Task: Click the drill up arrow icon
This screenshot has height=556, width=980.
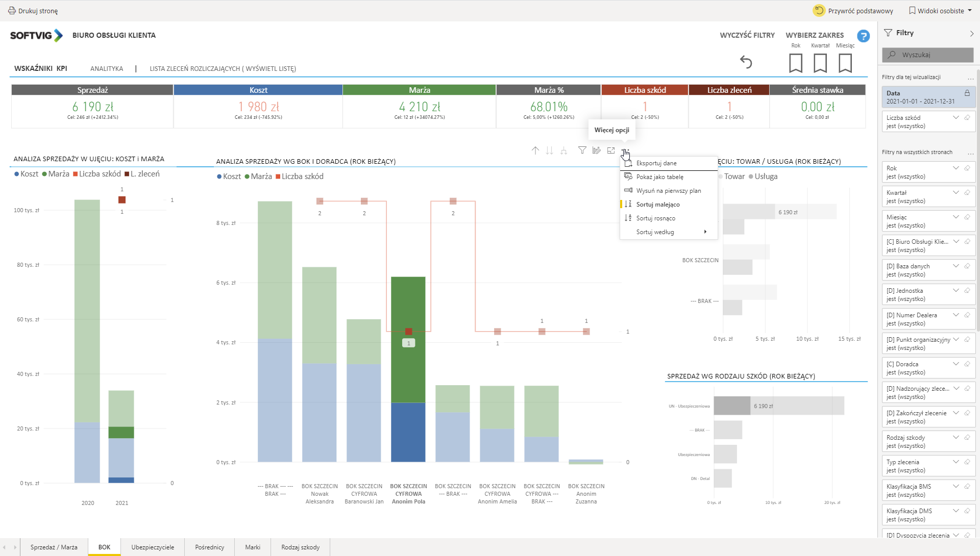Action: [x=535, y=150]
